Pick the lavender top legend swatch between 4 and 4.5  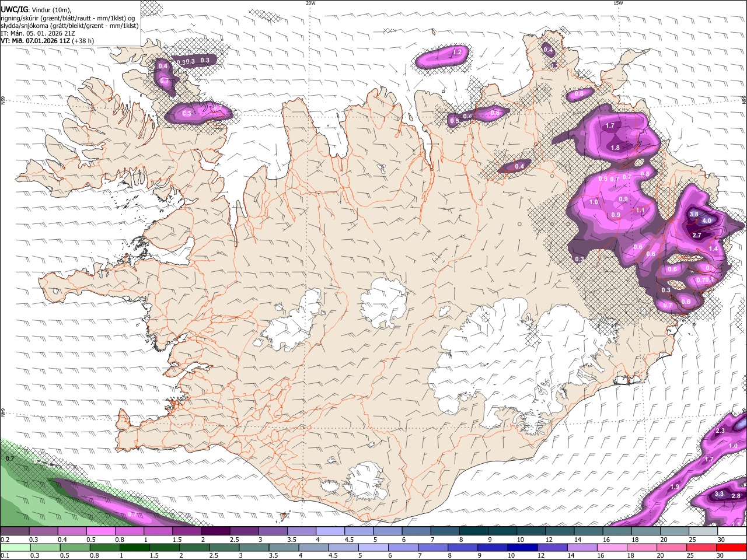click(x=330, y=531)
